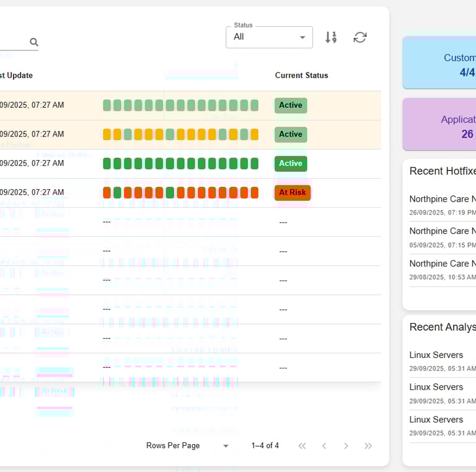Viewport: 476px width, 472px height.
Task: Click the Recent Hotfixes panel heading
Action: pos(443,171)
